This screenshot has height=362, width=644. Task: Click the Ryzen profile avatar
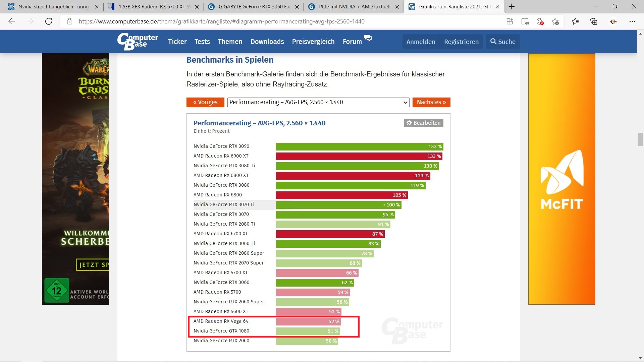point(613,21)
